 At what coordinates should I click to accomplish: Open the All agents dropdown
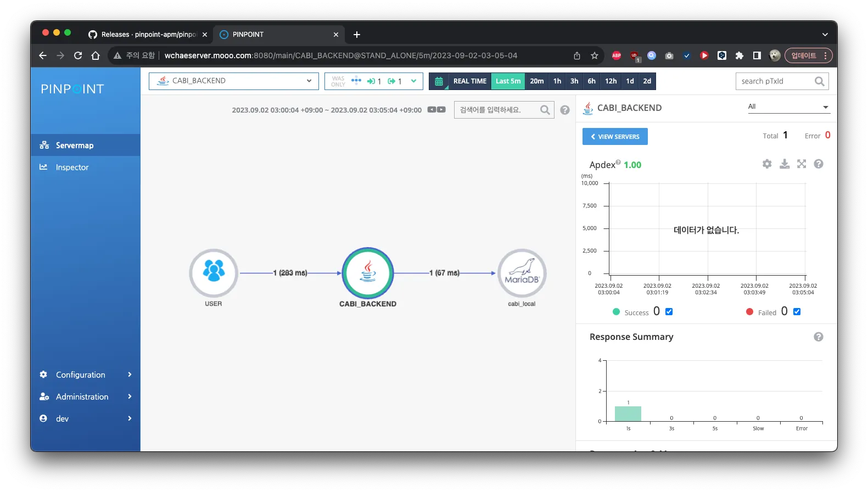tap(788, 107)
